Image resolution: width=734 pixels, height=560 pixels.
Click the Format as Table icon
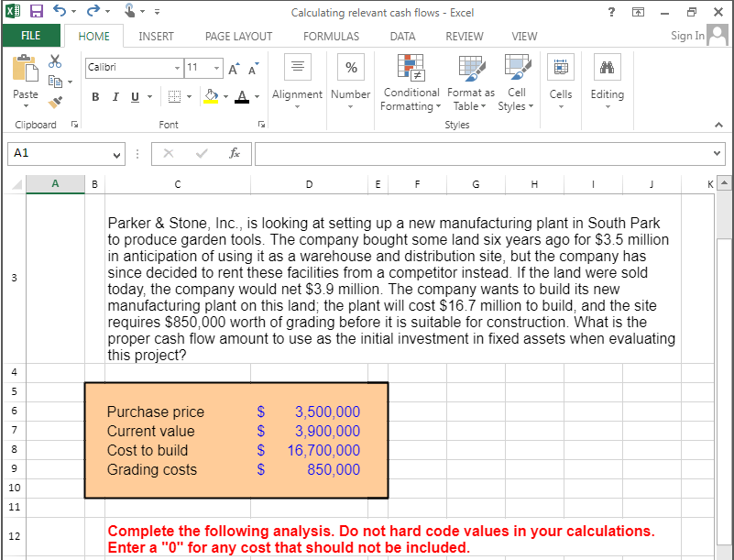pos(470,82)
